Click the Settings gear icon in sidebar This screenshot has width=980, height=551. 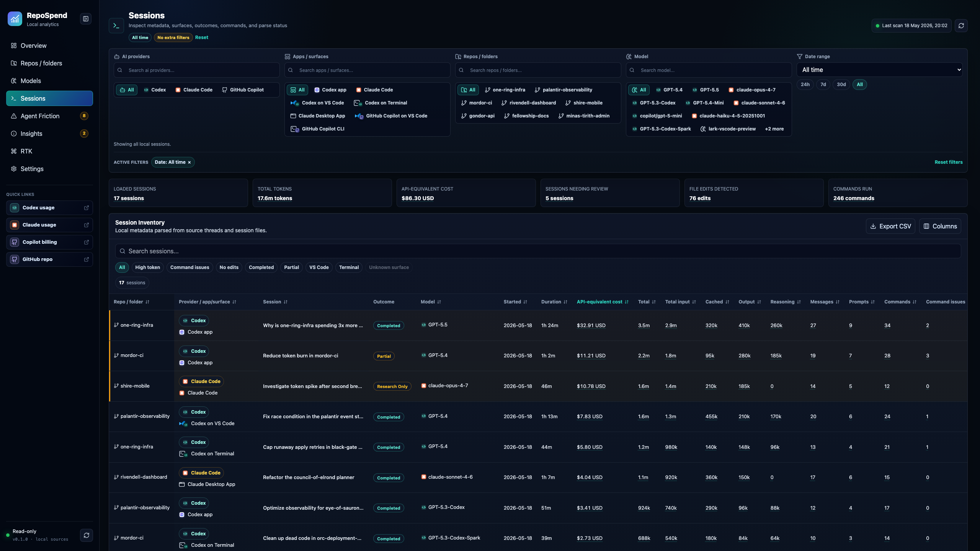(14, 169)
